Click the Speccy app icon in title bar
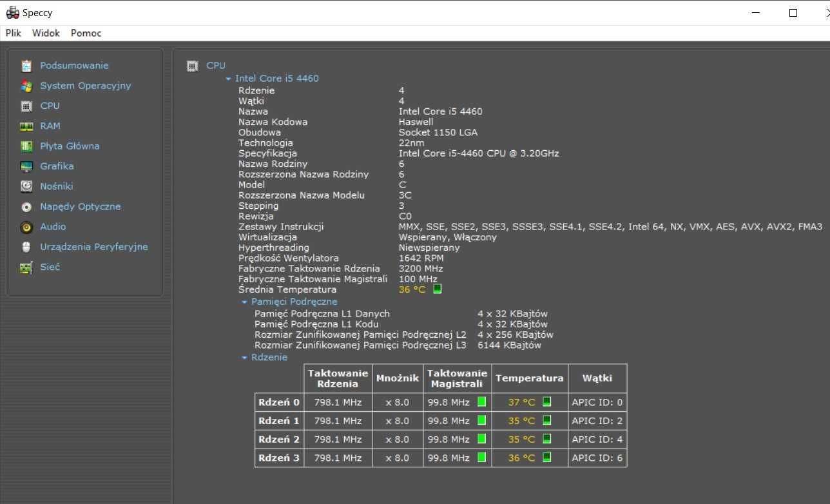 click(x=12, y=12)
